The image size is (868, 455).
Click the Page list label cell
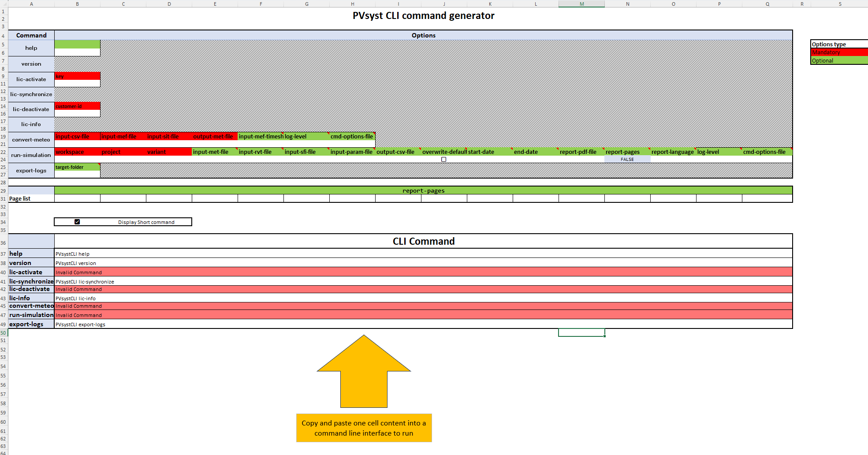(x=31, y=198)
